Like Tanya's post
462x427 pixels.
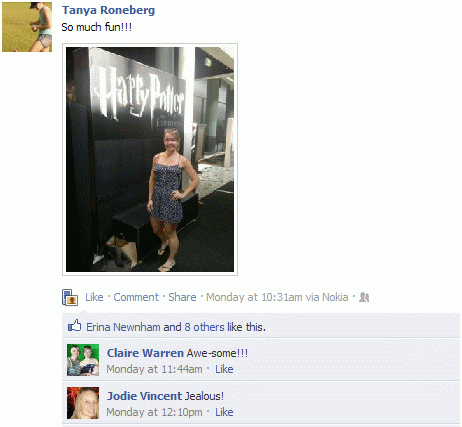coord(94,297)
